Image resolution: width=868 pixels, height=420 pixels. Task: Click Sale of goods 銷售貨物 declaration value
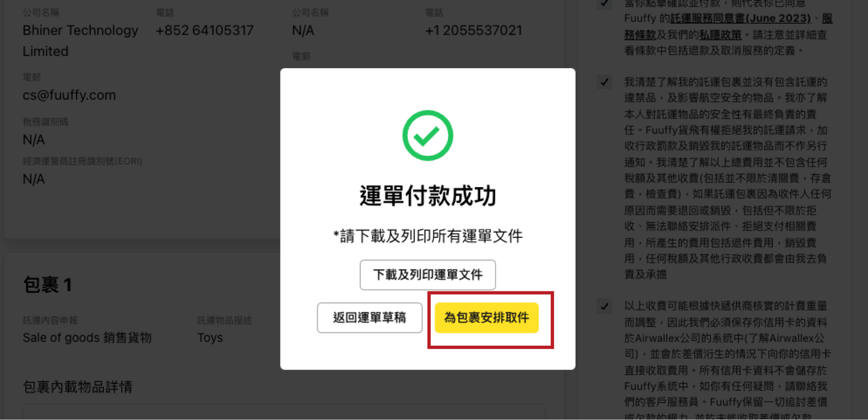point(87,338)
